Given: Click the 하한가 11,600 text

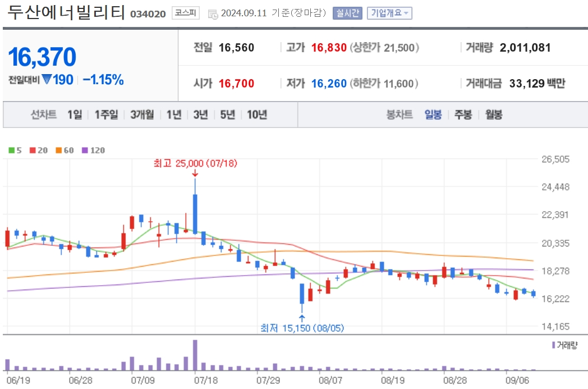Looking at the screenshot, I should [x=384, y=83].
